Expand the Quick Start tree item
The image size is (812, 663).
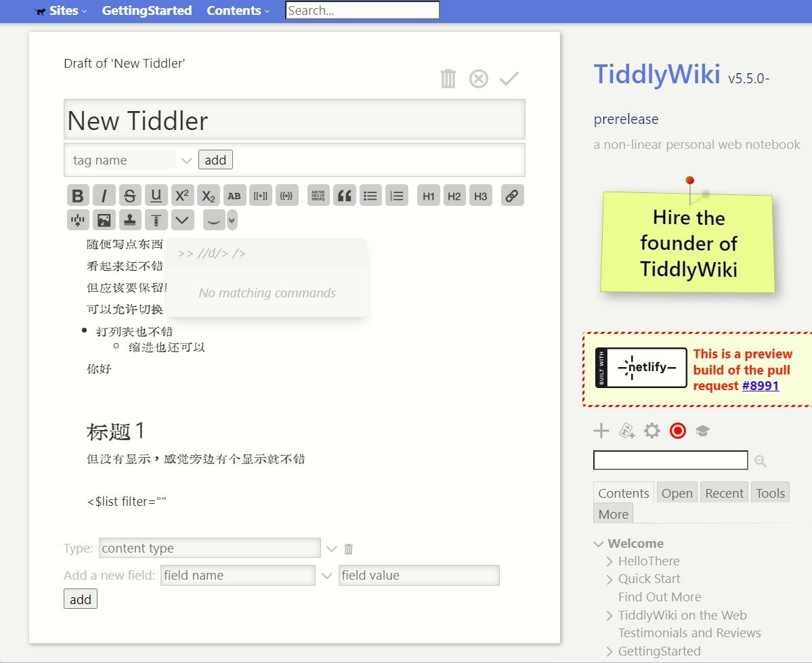pos(610,579)
